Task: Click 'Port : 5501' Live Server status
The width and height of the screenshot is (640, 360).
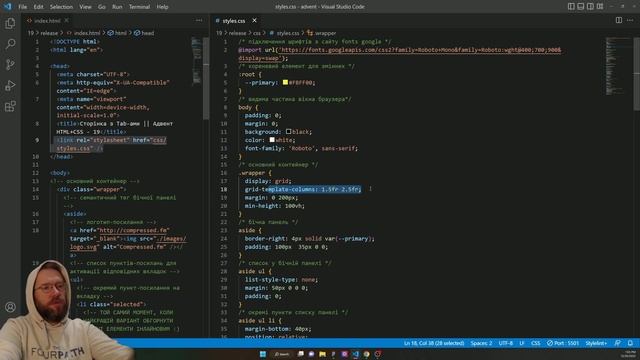Action: 563,343
